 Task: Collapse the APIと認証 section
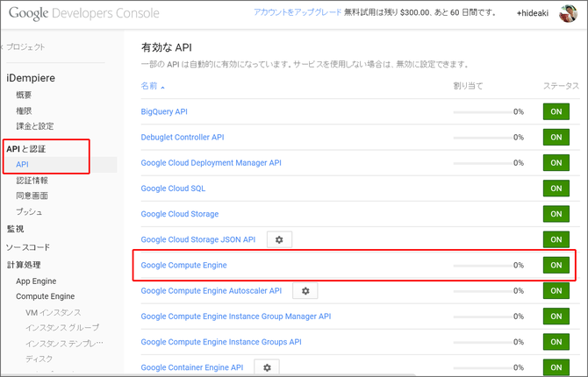pos(25,149)
